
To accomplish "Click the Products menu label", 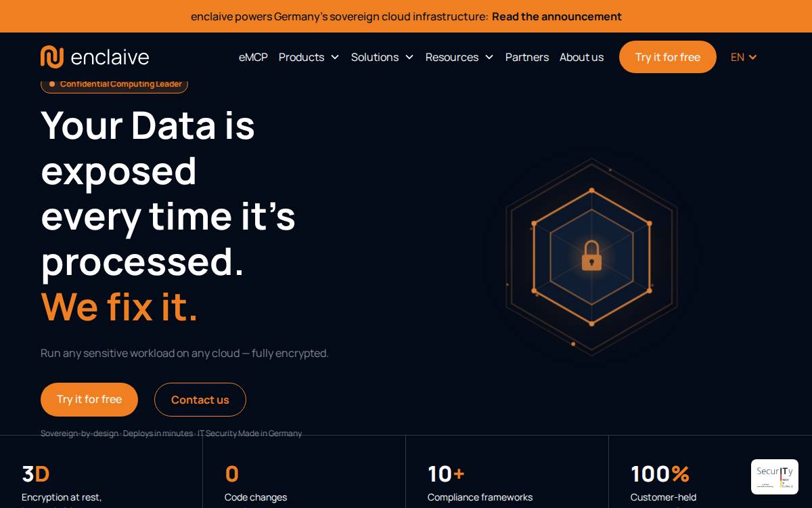I will pyautogui.click(x=301, y=57).
